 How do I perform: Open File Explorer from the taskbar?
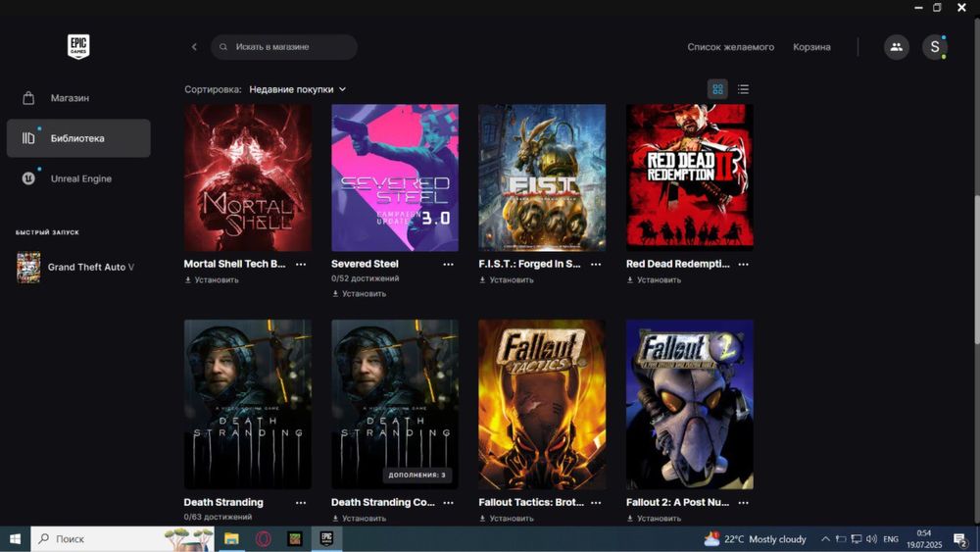(231, 539)
